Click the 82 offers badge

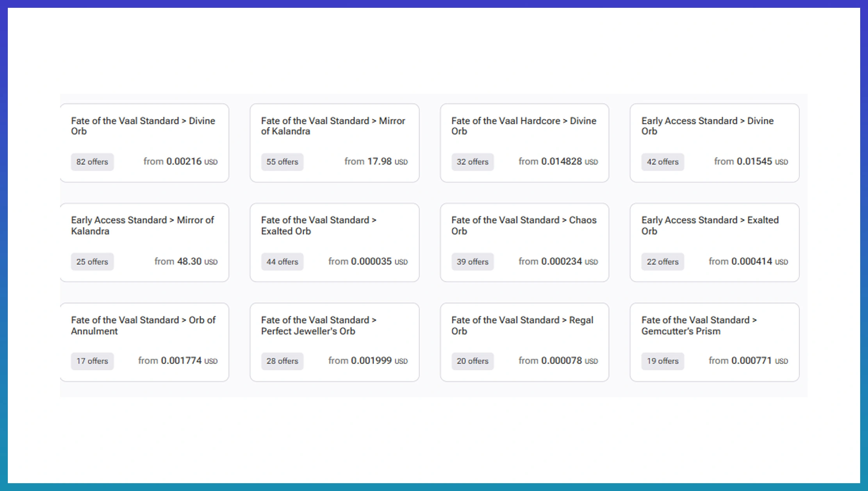coord(92,162)
